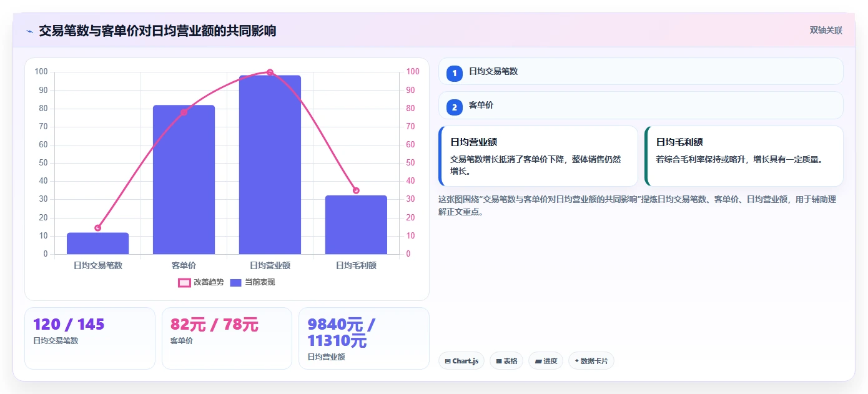Click the 82元 / 78元 metric value
This screenshot has height=394, width=868.
pos(214,325)
